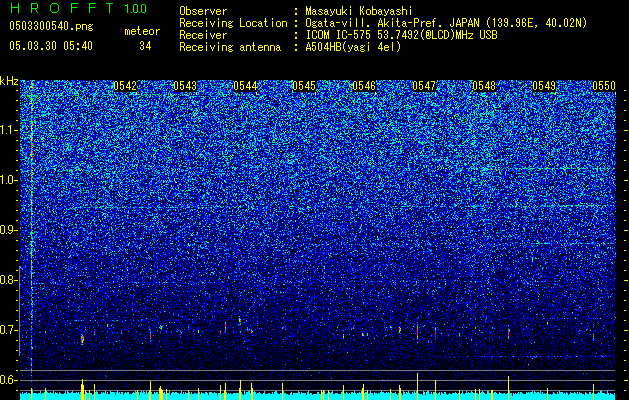
Task: Click the observer name Masayuki Kobayashi
Action: point(359,11)
